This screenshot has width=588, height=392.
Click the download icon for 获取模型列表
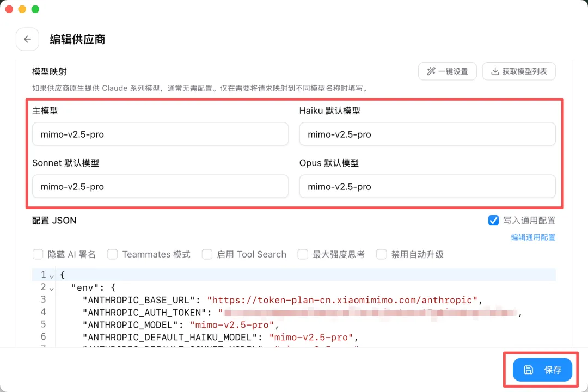(495, 71)
